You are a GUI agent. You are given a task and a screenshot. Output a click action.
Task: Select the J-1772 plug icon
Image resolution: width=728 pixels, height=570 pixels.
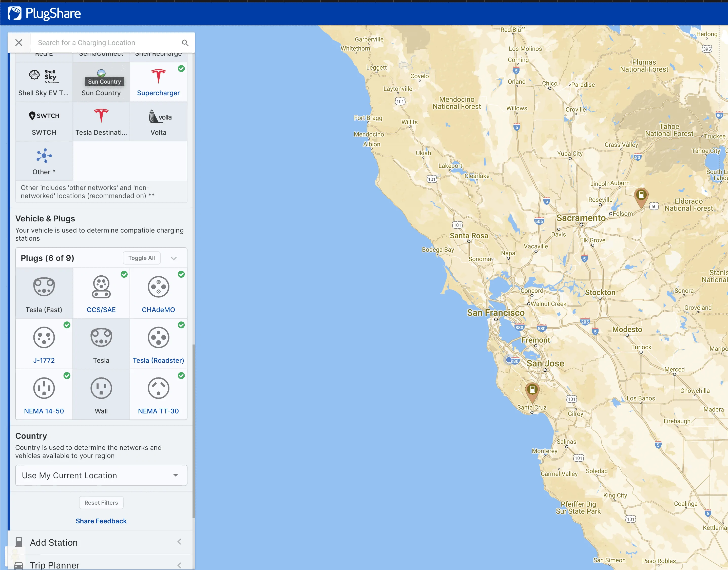[44, 337]
